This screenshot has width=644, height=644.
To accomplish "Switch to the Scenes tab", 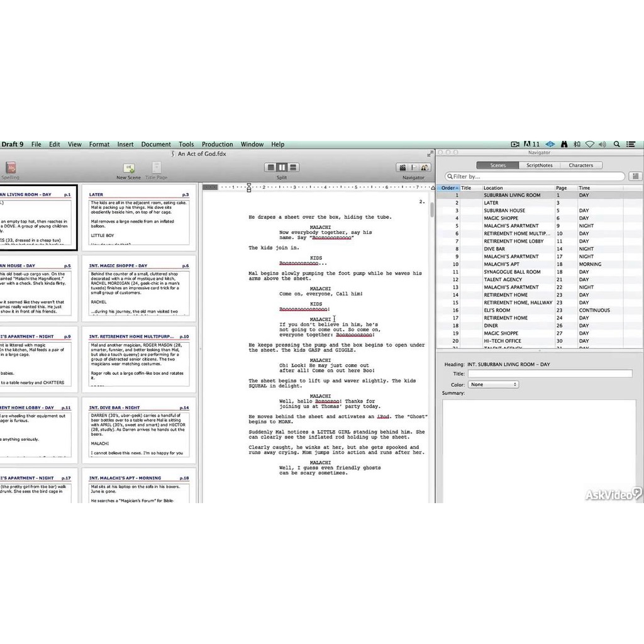I will 497,165.
